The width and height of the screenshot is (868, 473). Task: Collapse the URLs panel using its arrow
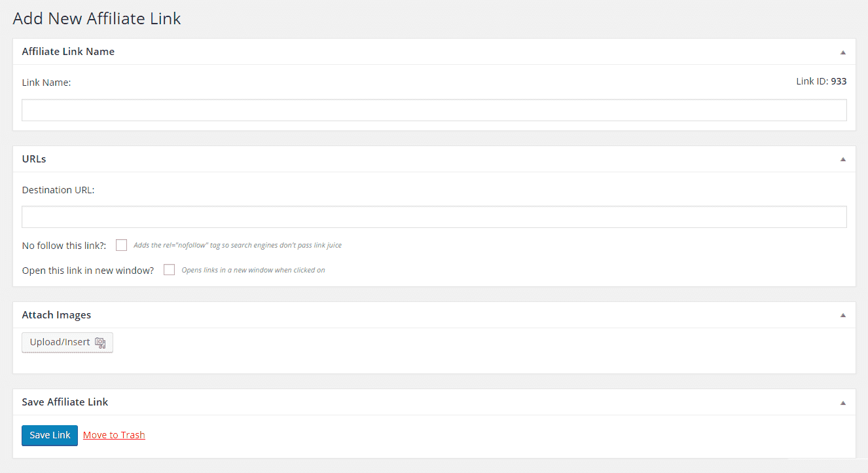coord(843,159)
